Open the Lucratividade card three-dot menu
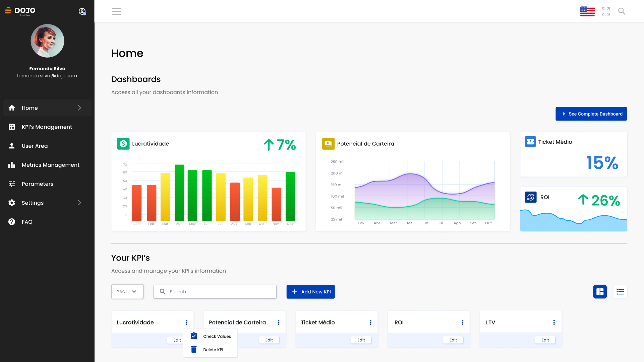Viewport: 644px width, 362px height. (186, 322)
